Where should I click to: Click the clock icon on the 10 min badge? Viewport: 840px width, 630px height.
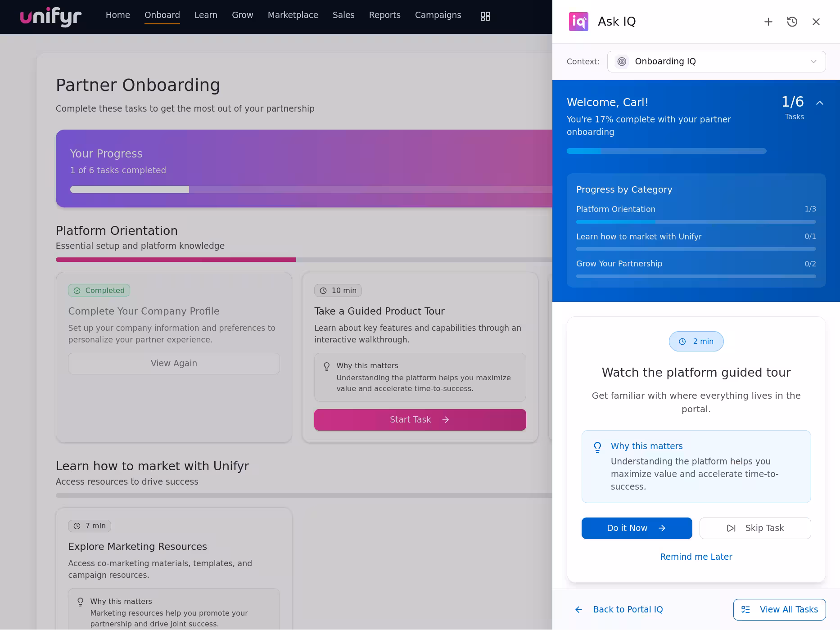click(323, 290)
